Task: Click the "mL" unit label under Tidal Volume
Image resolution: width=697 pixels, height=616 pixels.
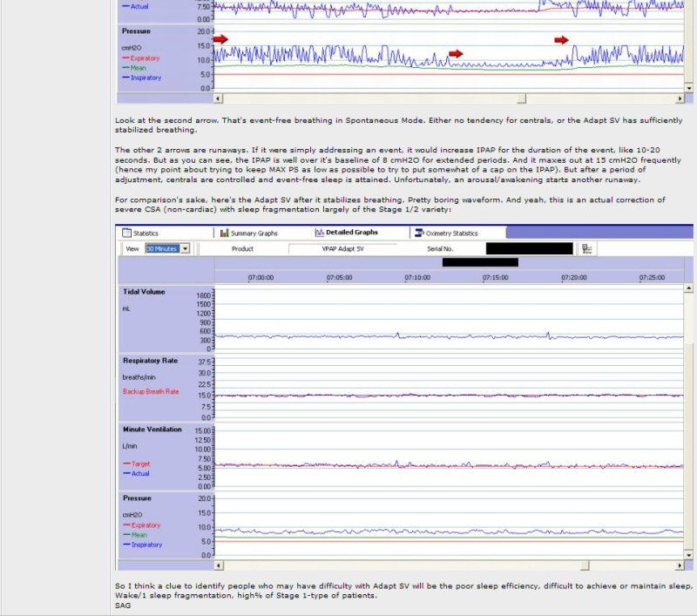Action: point(126,308)
